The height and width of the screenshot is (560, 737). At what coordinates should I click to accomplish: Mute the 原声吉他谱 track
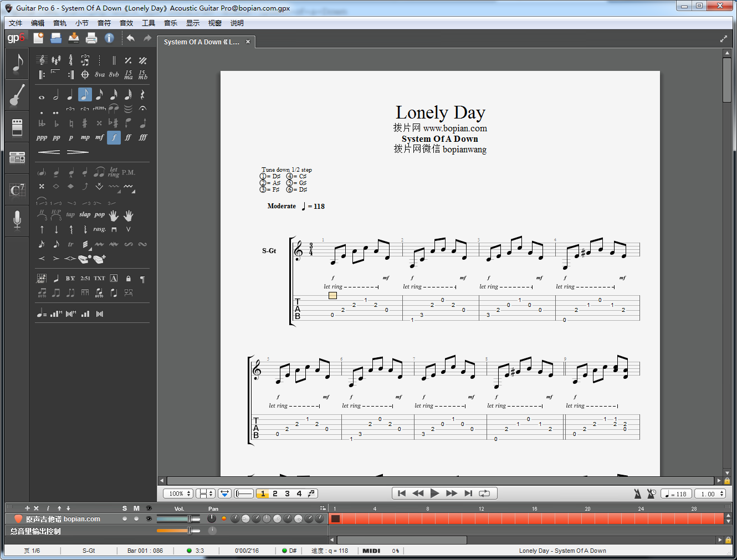(136, 518)
